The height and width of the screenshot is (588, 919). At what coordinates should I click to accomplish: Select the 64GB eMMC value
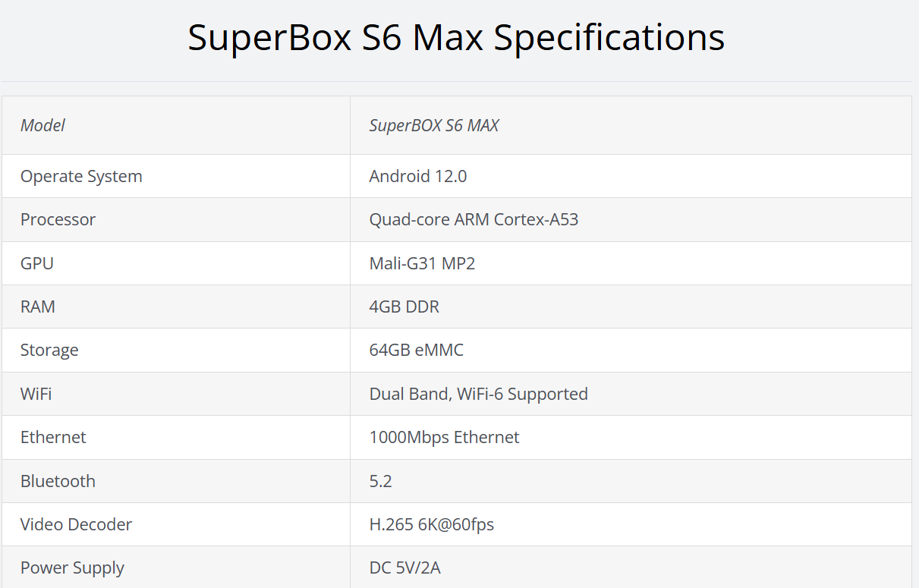coord(416,350)
